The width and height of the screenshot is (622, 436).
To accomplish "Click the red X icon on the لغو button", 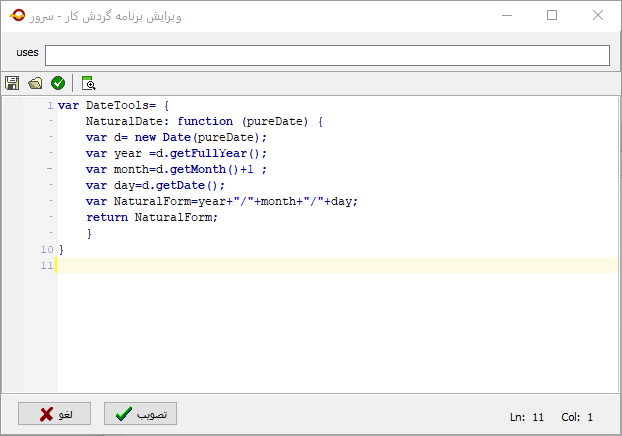I will [x=47, y=414].
